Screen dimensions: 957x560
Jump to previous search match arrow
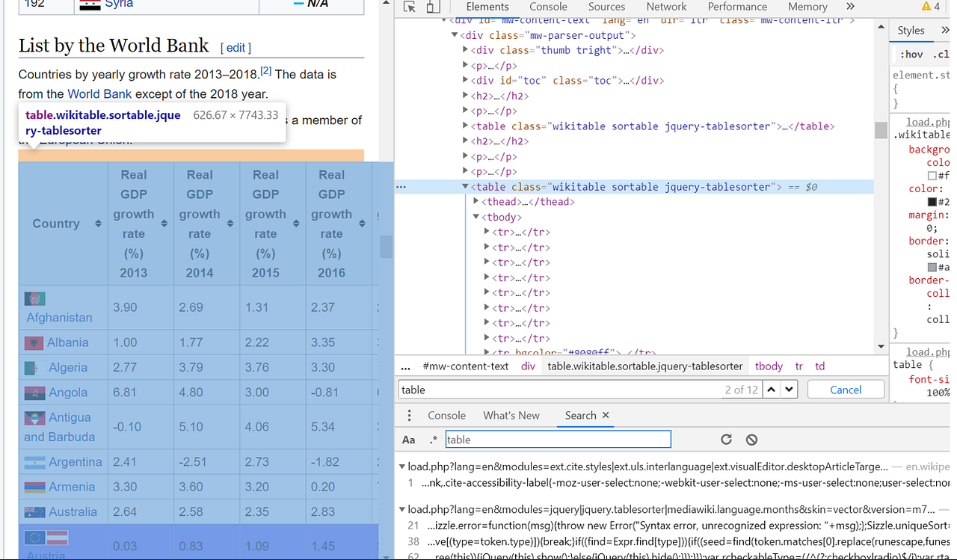[x=771, y=389]
